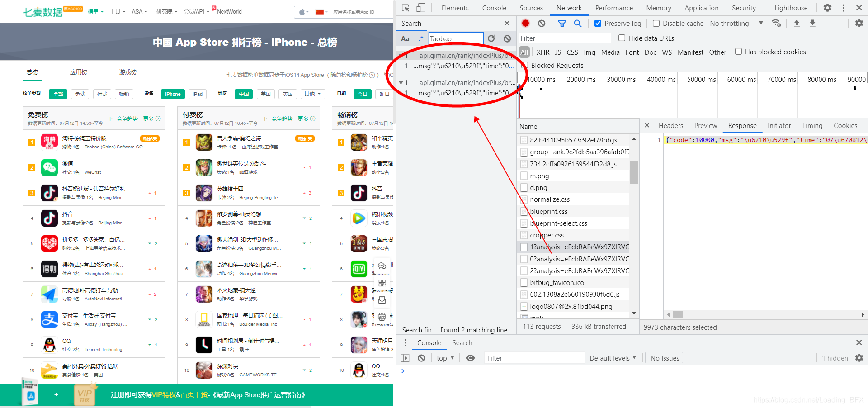
Task: Toggle the Preserve log checkbox
Action: point(598,23)
